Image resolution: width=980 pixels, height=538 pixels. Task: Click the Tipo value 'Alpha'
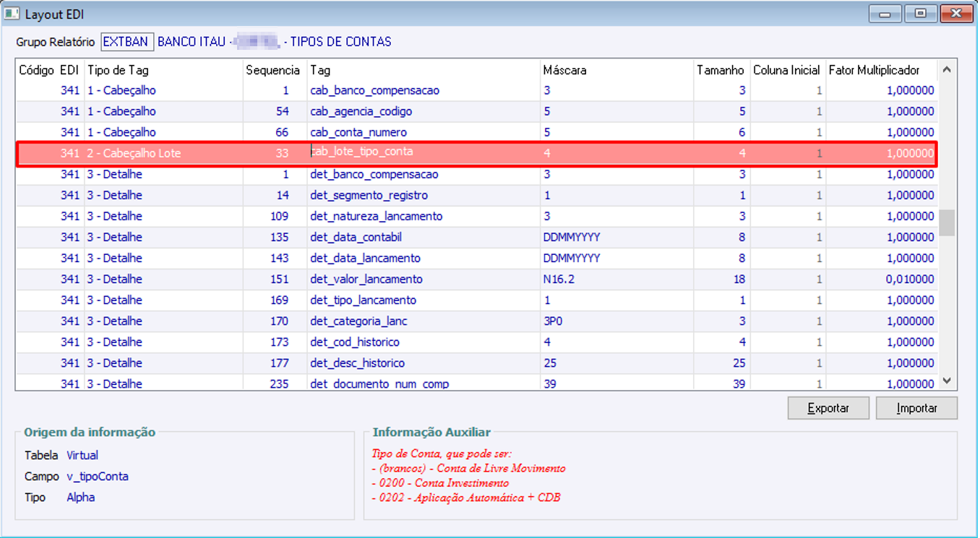click(81, 498)
